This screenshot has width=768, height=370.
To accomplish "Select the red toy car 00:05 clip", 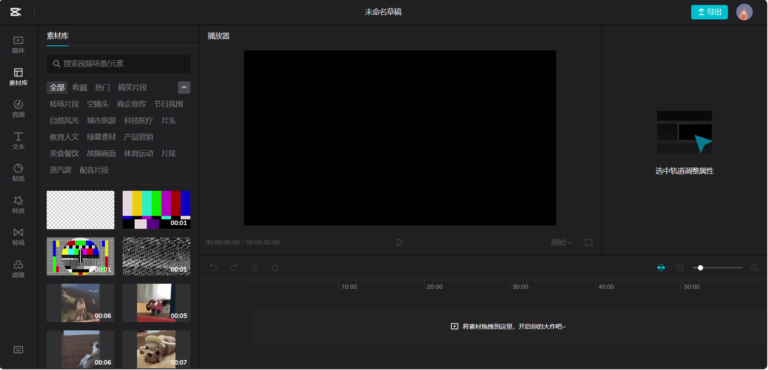I will 156,303.
